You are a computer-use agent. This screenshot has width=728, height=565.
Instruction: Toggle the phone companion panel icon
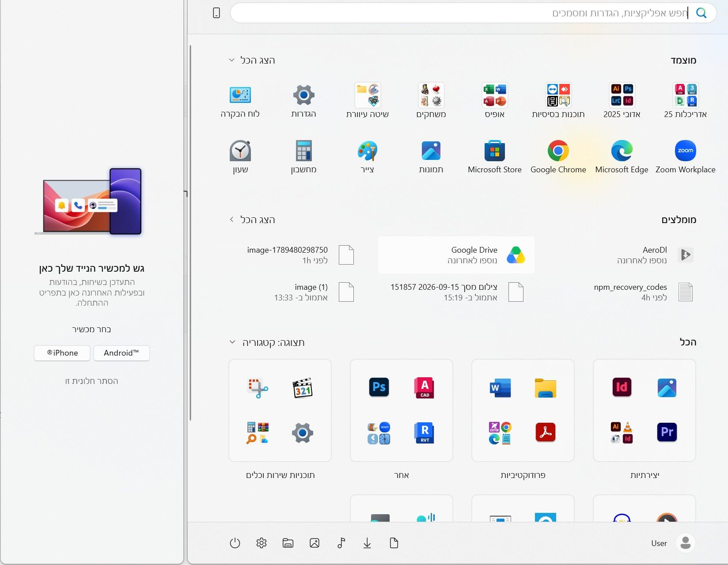pyautogui.click(x=216, y=13)
